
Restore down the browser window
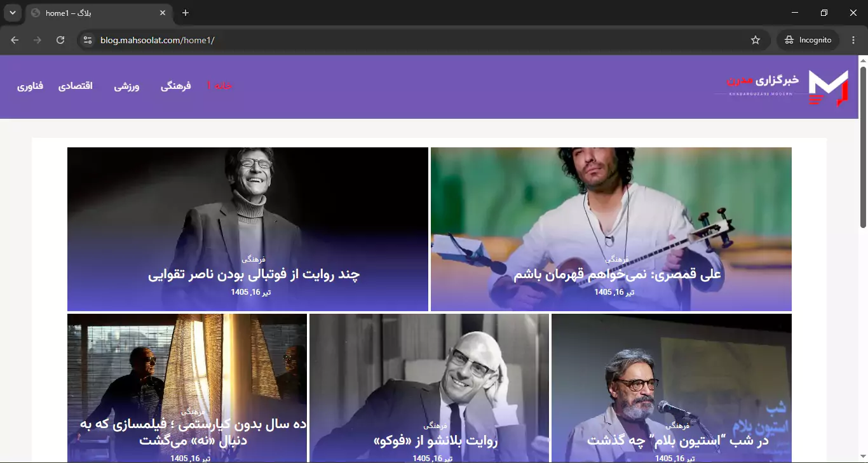[x=824, y=13]
